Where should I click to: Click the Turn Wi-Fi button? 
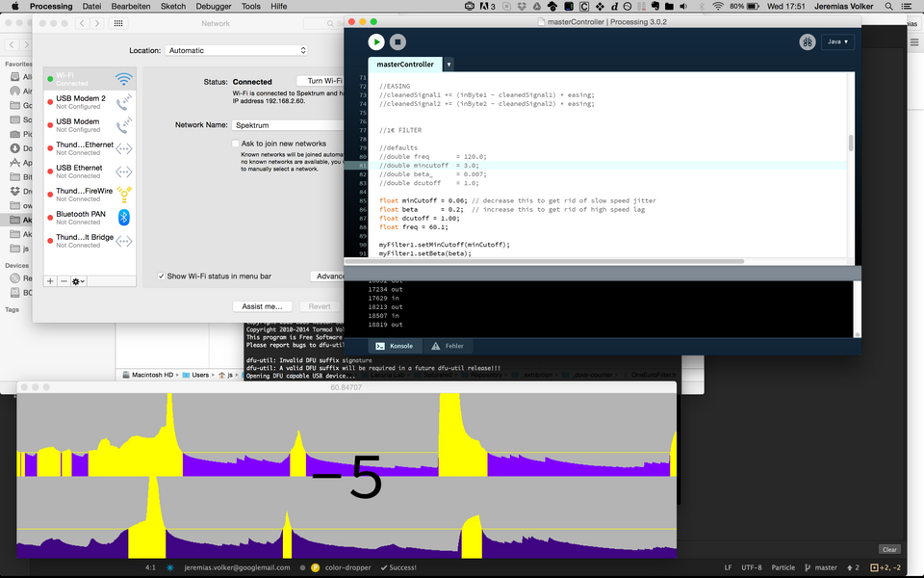(321, 81)
